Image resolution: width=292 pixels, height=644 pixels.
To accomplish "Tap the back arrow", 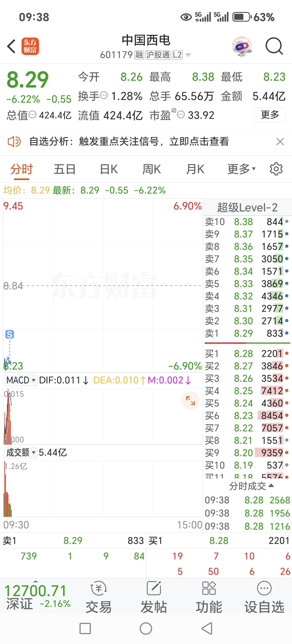I will tap(11, 47).
